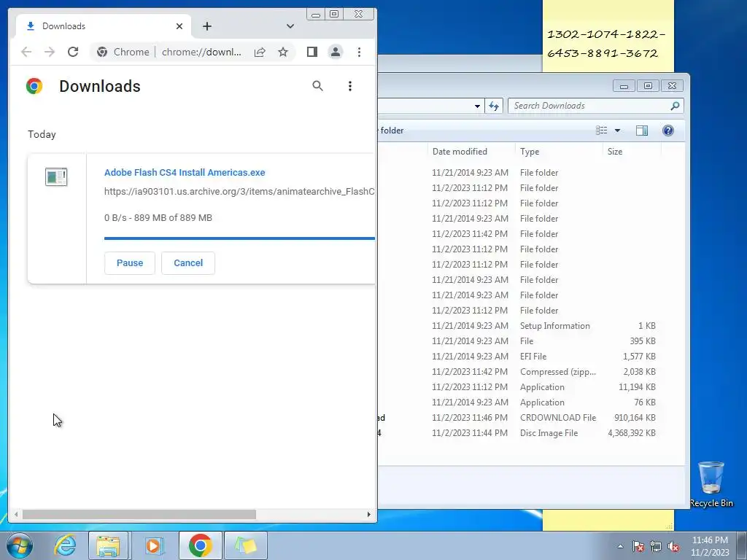Toggle Chrome side panel icon
This screenshot has height=560, width=747.
[x=312, y=52]
